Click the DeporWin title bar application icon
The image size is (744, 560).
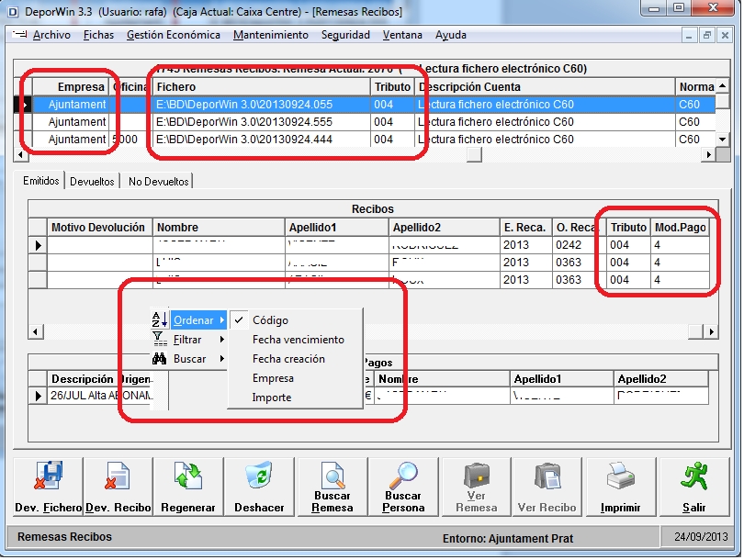coord(13,12)
